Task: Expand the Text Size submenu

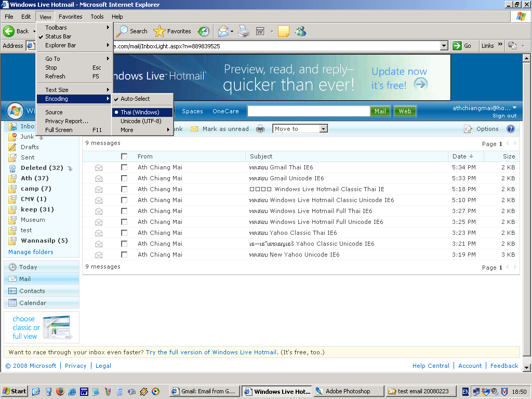Action: [x=75, y=90]
